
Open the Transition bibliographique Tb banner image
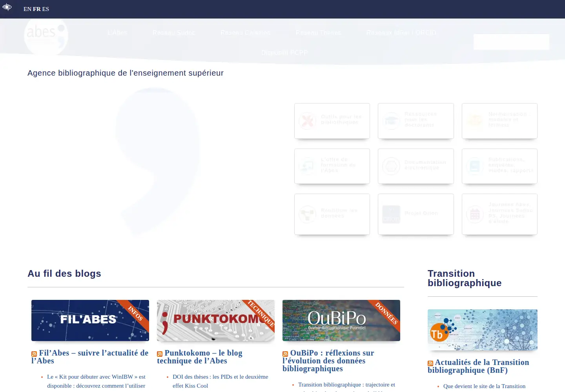click(483, 330)
